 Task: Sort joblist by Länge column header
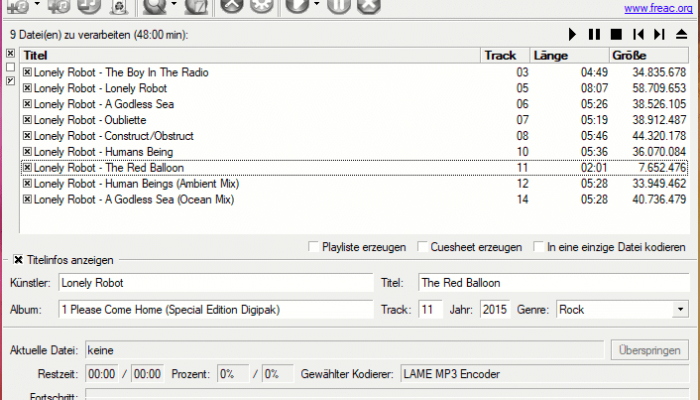coord(569,55)
